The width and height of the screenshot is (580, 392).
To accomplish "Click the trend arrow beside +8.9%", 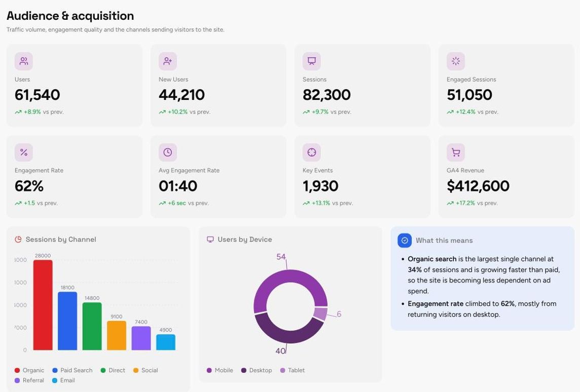I will click(x=18, y=112).
